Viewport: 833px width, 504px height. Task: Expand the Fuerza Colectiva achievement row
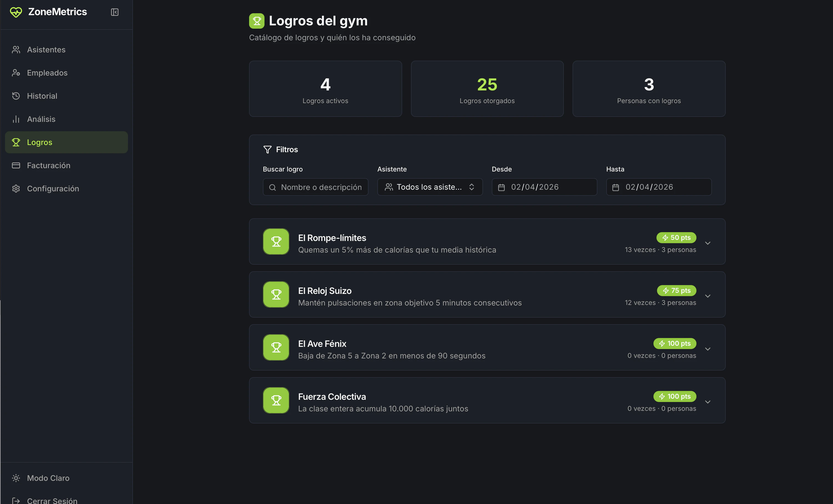tap(707, 402)
